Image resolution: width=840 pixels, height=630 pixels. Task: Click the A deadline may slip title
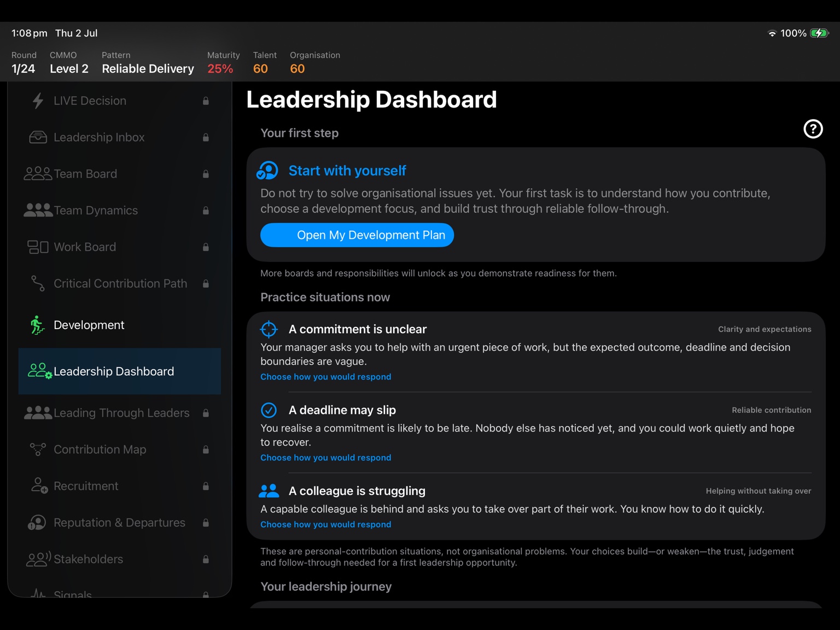click(342, 410)
